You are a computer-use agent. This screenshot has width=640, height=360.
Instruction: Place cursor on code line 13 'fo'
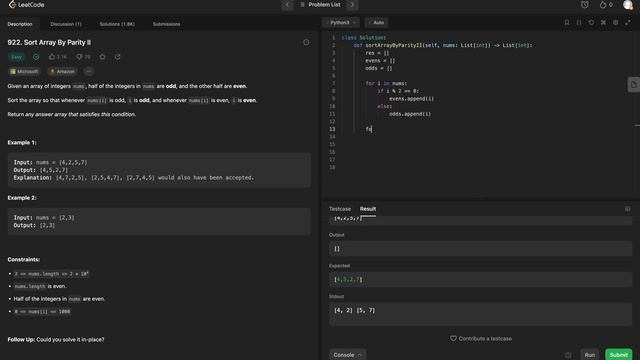pos(369,129)
